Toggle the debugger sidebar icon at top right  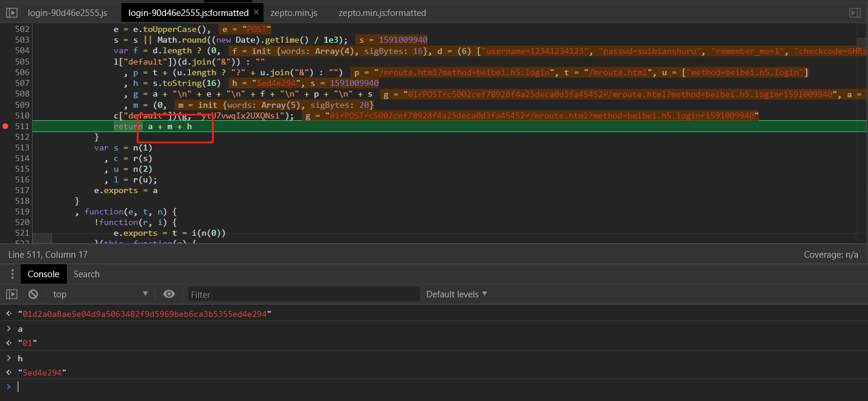[854, 12]
